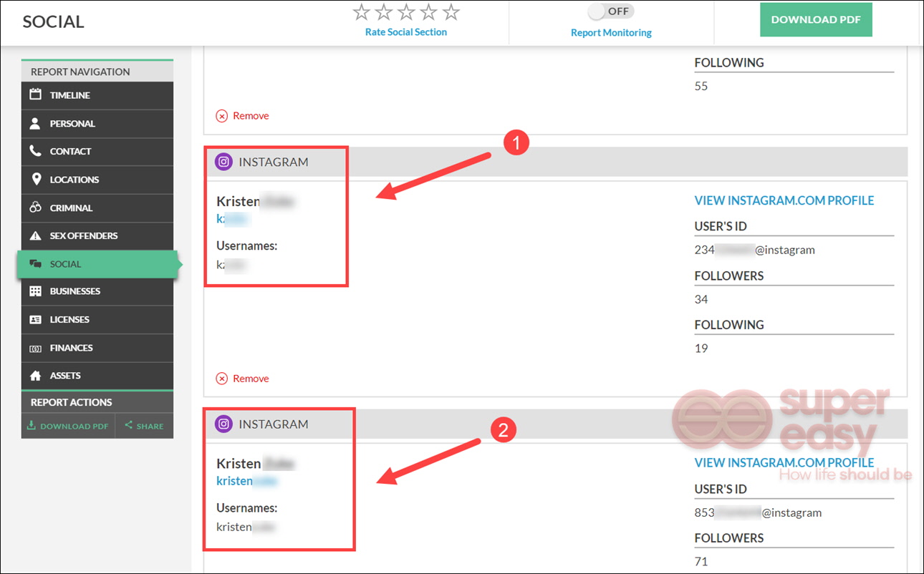Click Remove link in 34-followers Instagram card
Image resolution: width=924 pixels, height=574 pixels.
pos(251,379)
